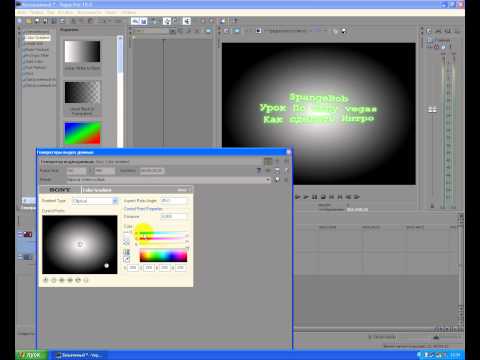Click the Aspect Ratio Angle input field

coord(173,201)
